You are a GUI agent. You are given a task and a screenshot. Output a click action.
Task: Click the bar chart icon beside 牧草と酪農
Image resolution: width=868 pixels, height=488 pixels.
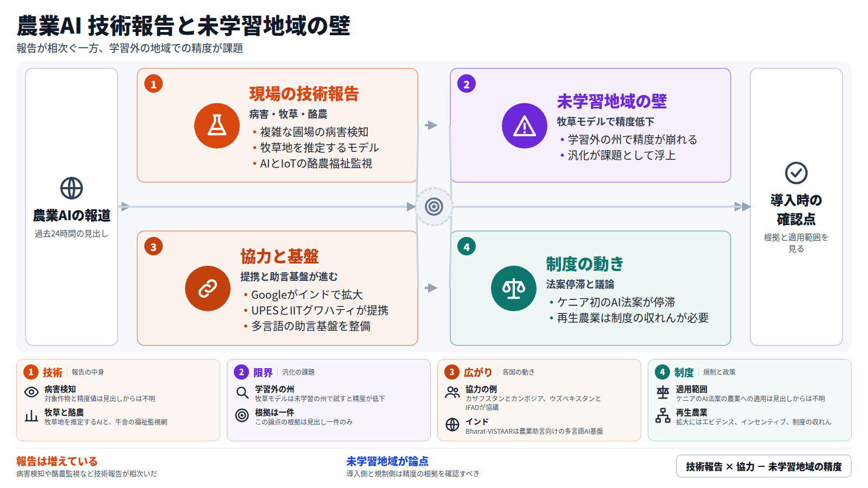tap(31, 415)
